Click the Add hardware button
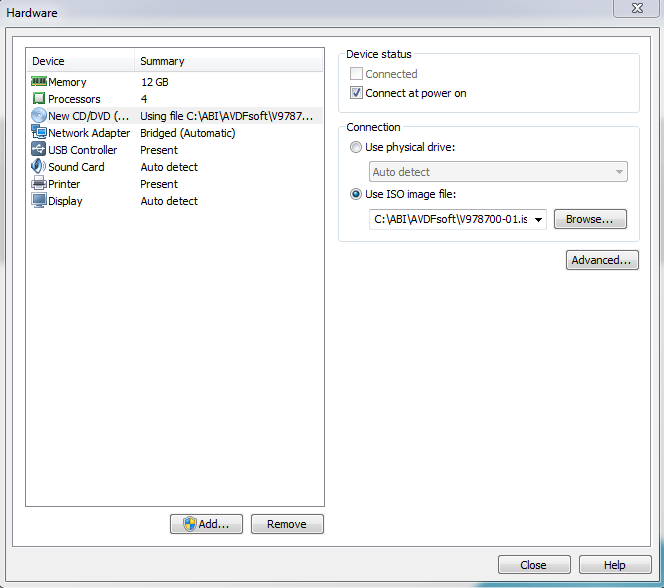Screen dimensions: 664x588 [206, 524]
